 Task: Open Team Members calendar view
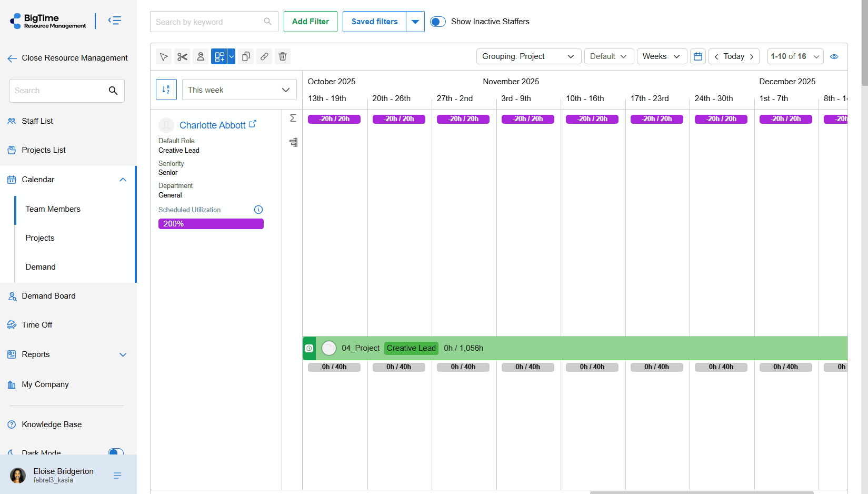(53, 209)
